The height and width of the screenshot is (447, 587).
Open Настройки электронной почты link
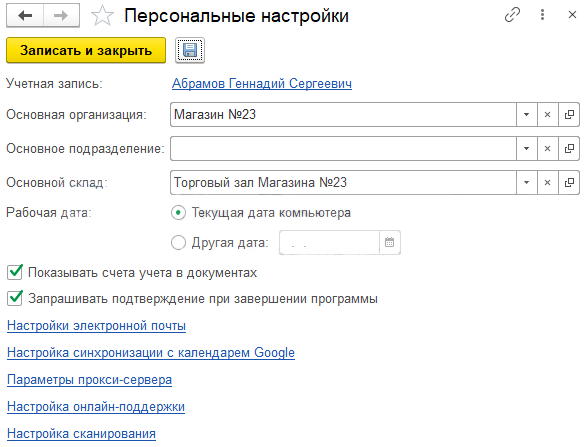pos(97,326)
